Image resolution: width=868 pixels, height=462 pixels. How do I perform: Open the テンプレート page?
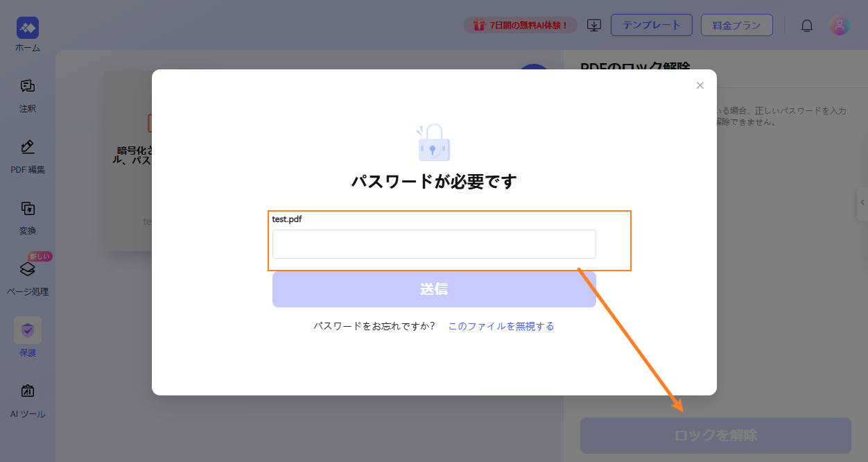click(651, 25)
